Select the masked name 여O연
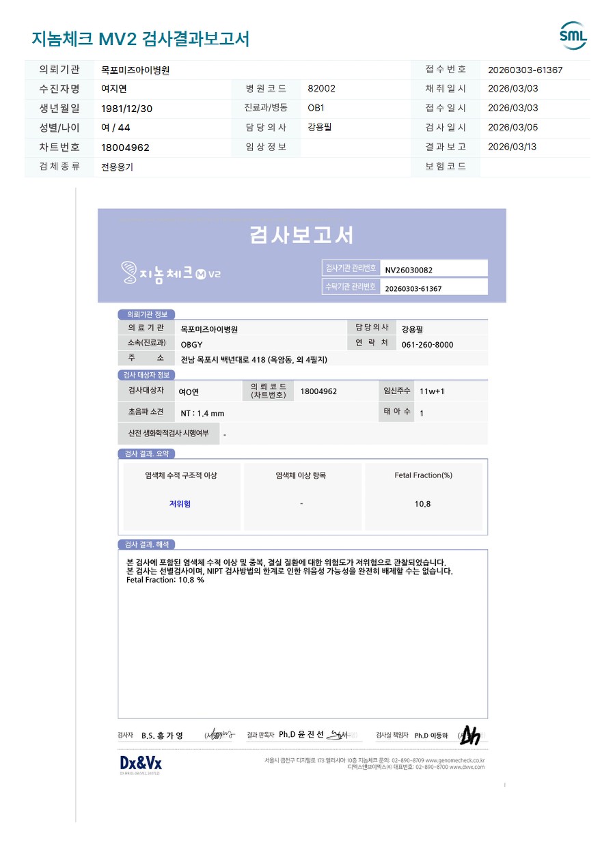Screen dimensions: 615x868 (189, 392)
